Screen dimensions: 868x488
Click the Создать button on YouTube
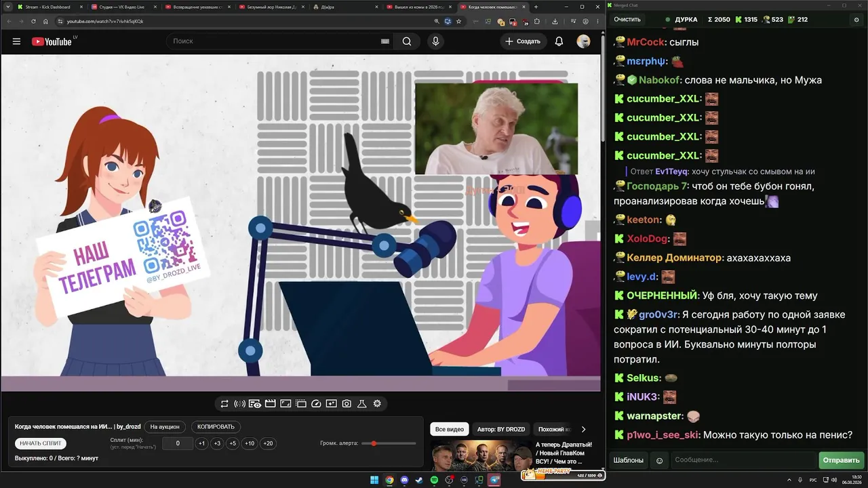click(x=524, y=41)
